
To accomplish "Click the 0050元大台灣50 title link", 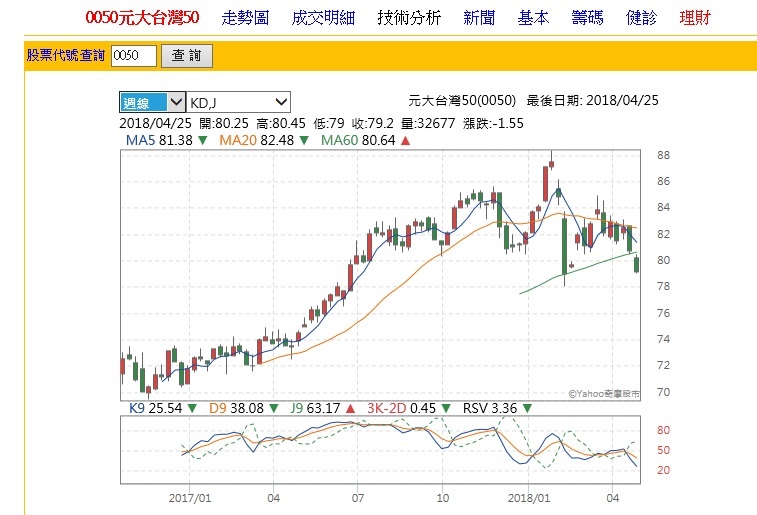I will click(x=142, y=18).
